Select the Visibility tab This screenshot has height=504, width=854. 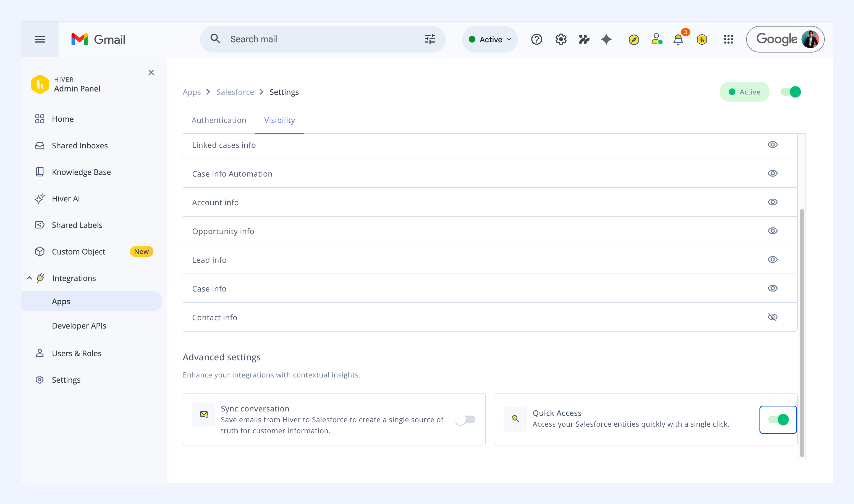pyautogui.click(x=280, y=120)
